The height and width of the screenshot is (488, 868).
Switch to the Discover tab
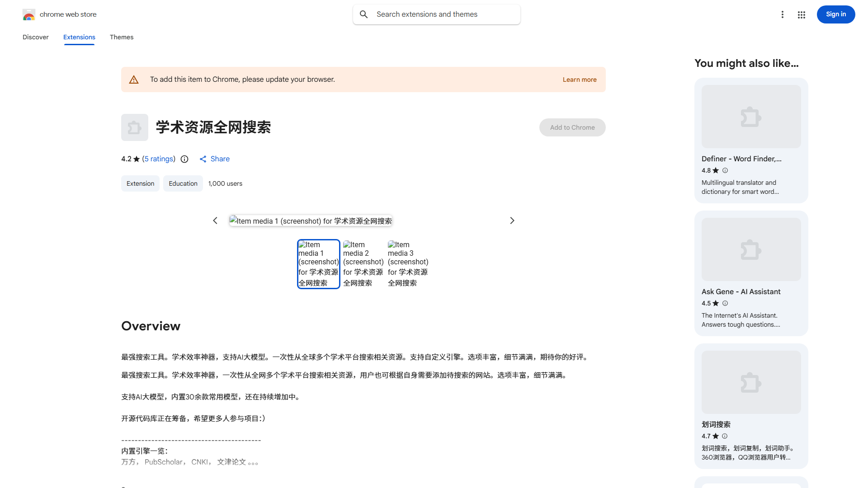(35, 37)
